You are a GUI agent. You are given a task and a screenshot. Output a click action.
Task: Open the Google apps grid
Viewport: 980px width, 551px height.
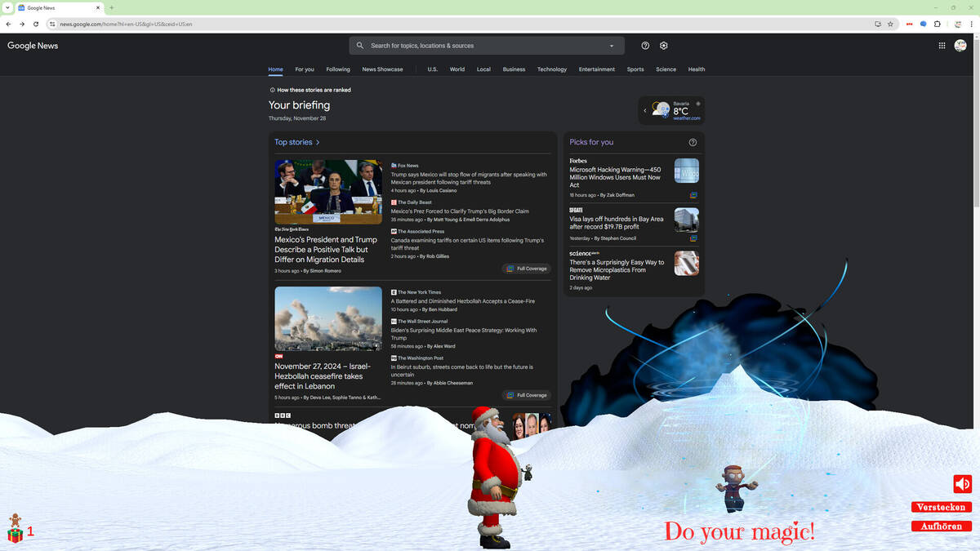point(942,46)
